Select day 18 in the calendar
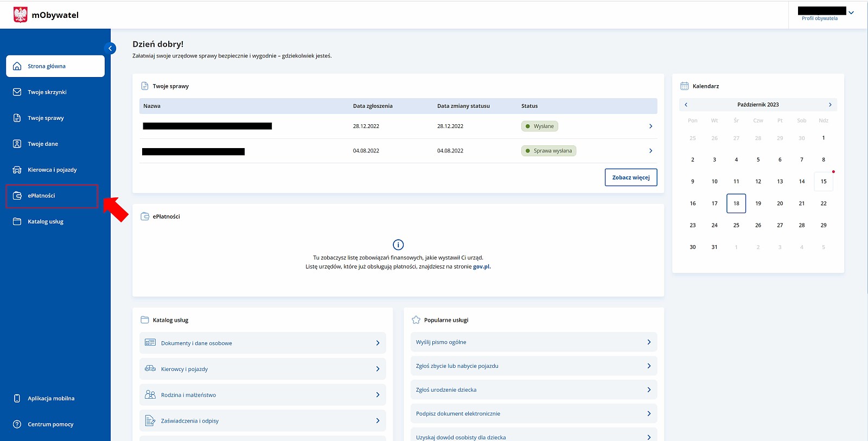Viewport: 868px width, 441px height. click(x=736, y=203)
